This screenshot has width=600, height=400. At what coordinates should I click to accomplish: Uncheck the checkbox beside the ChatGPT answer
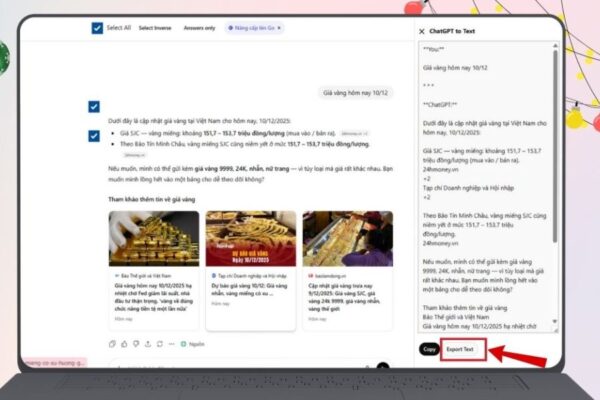(x=93, y=132)
